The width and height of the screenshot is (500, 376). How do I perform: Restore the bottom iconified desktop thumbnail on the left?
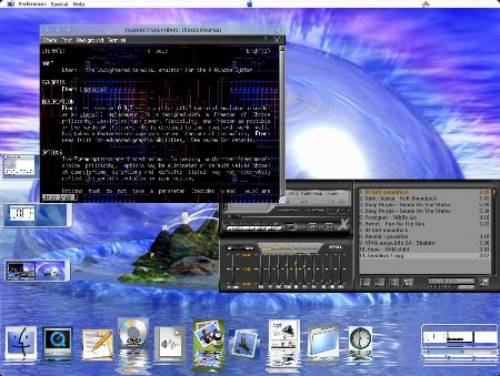[x=37, y=271]
